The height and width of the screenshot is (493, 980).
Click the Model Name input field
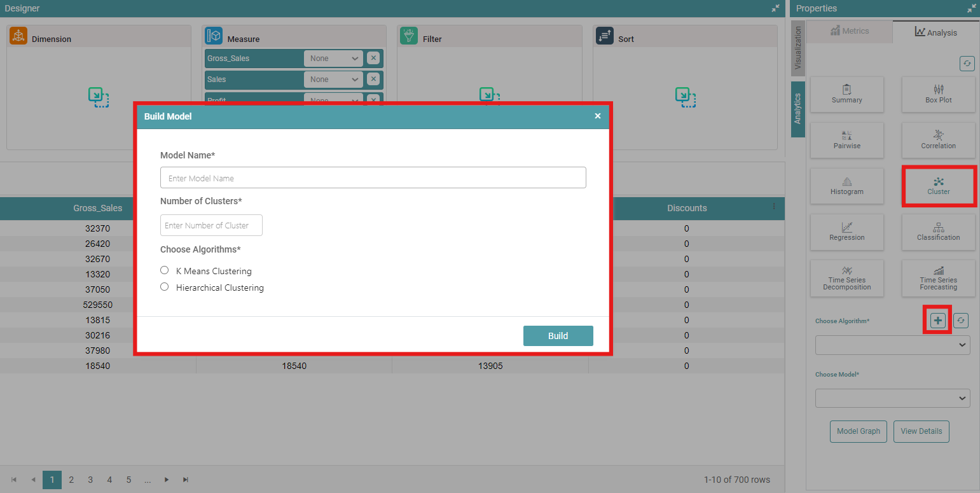click(x=373, y=178)
